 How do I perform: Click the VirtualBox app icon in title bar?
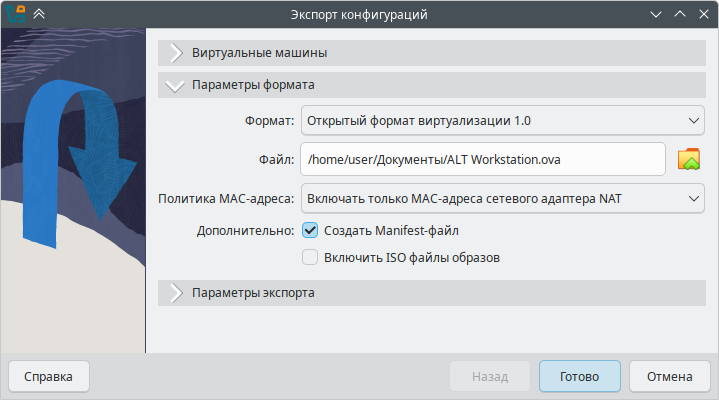tap(15, 14)
